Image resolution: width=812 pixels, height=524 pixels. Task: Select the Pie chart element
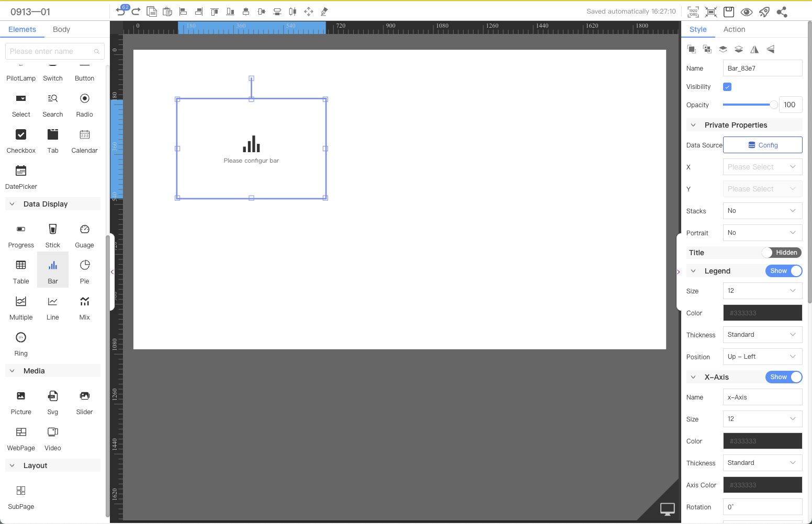coord(84,270)
